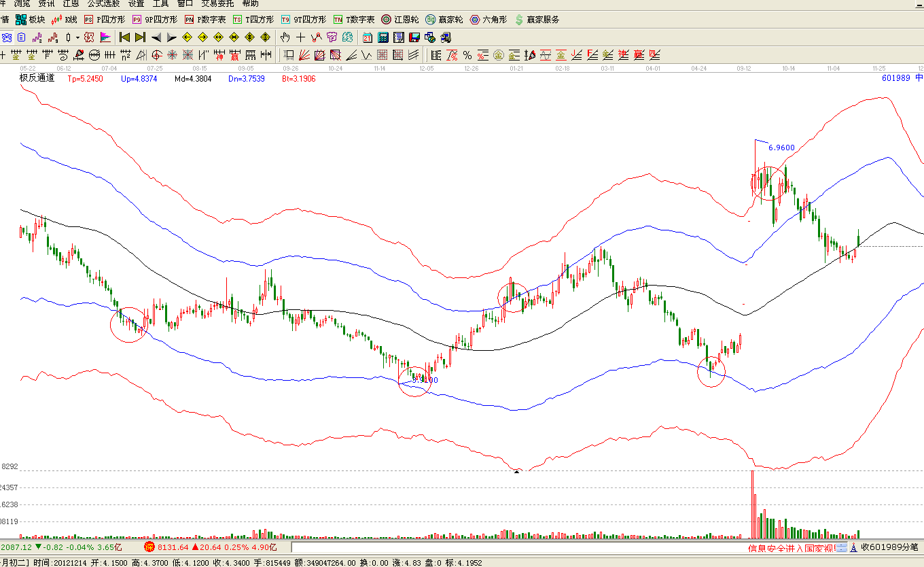Open the 工具 menu

click(x=160, y=3)
